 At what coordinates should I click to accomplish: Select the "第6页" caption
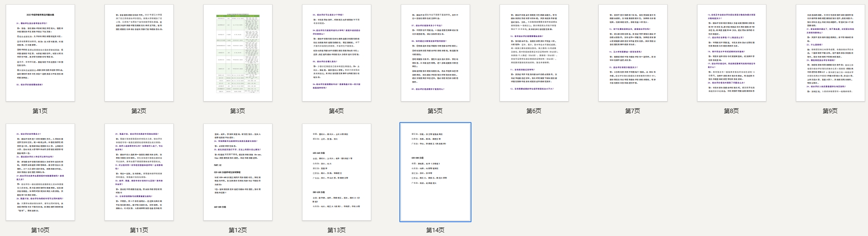534,111
